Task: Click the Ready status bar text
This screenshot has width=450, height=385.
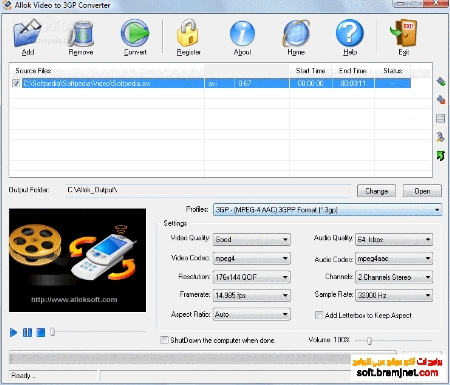Action: click(x=23, y=376)
